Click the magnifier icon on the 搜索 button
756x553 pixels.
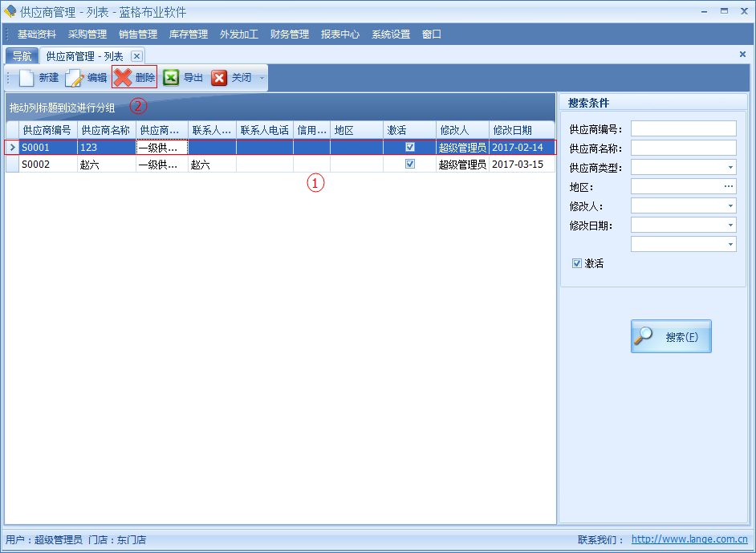click(644, 335)
